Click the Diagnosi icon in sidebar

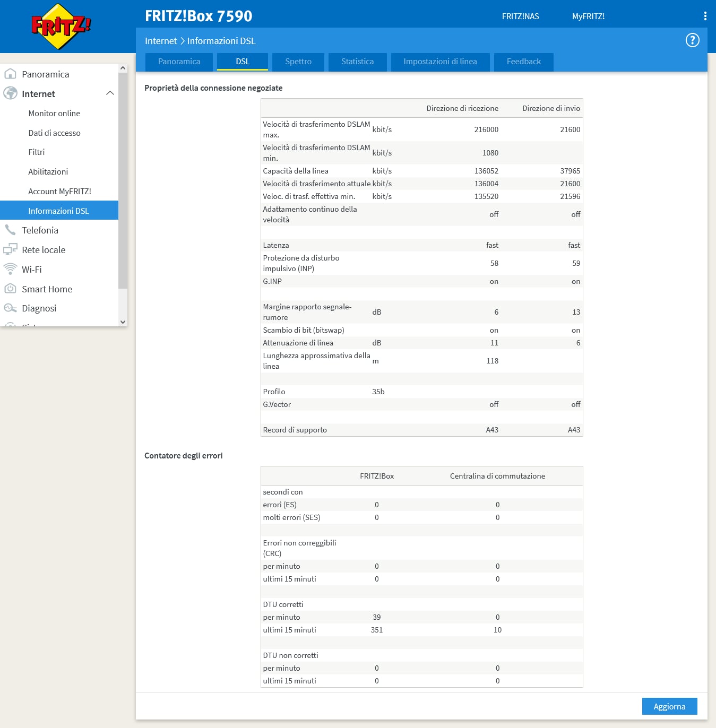point(10,308)
